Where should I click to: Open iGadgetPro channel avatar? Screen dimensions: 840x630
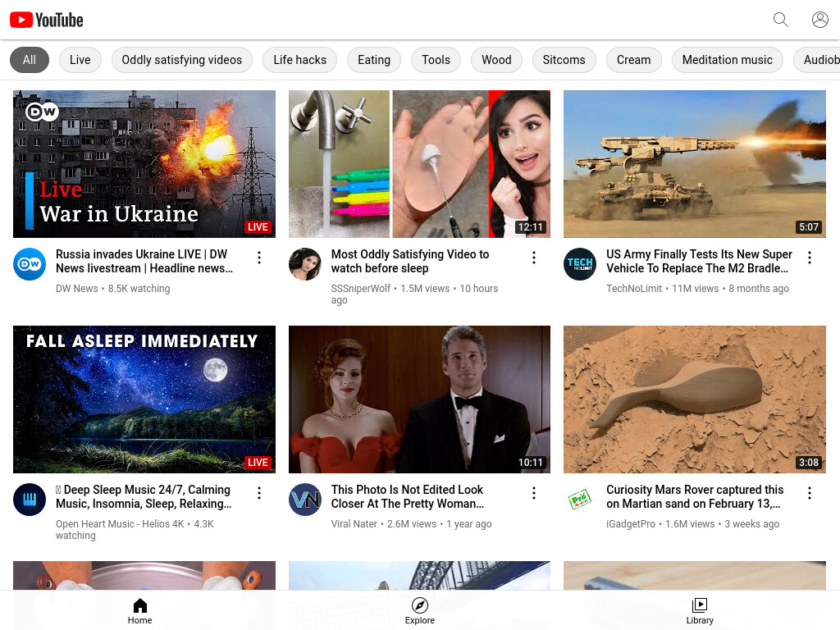click(580, 500)
